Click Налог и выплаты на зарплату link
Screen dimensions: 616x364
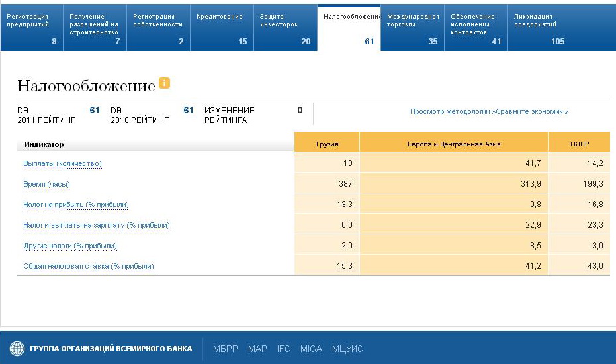pos(97,225)
